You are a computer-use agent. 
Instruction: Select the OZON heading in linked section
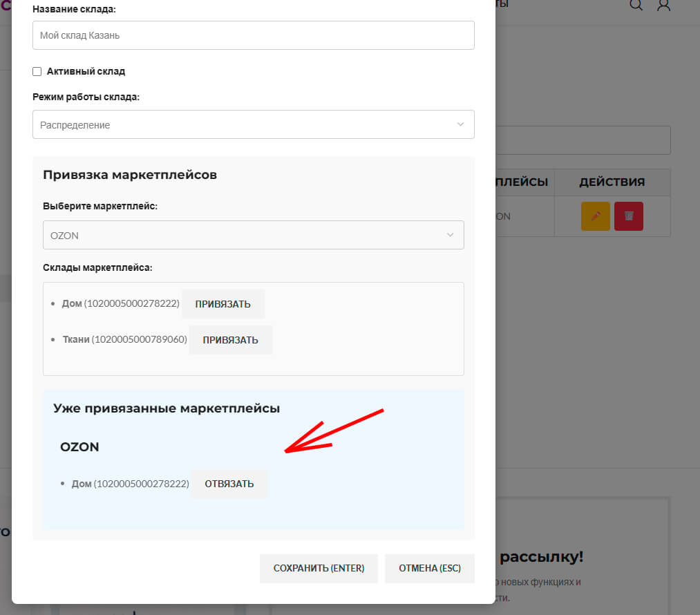click(79, 447)
